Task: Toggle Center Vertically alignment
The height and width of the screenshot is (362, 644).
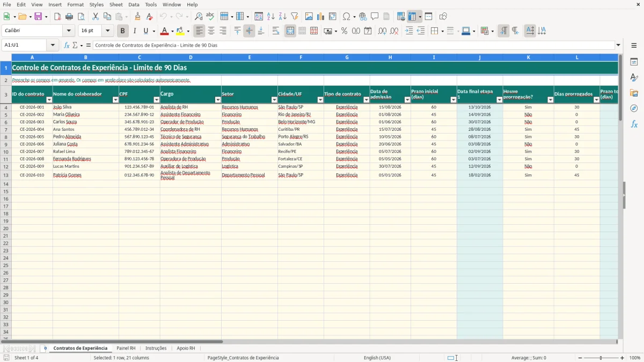Action: point(249,31)
